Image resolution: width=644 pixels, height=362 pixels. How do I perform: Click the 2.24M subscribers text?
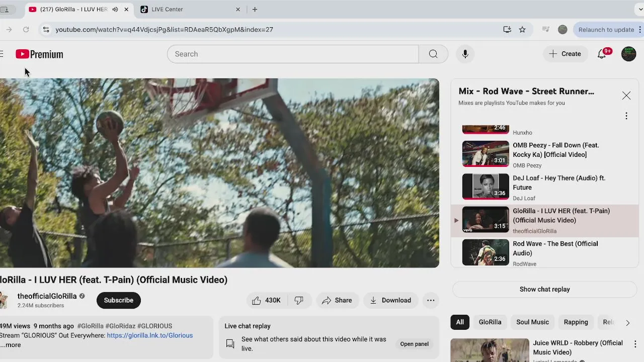41,306
